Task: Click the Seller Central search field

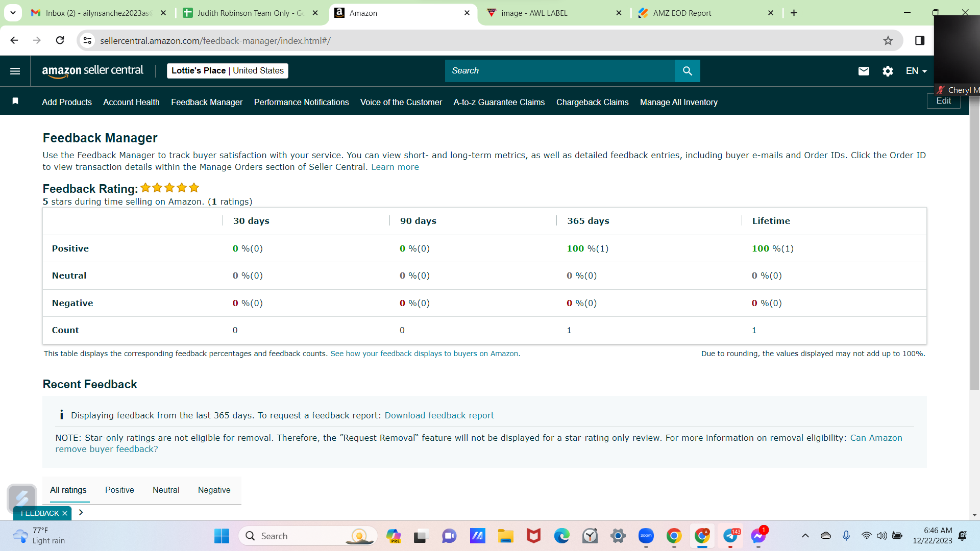Action: (560, 71)
